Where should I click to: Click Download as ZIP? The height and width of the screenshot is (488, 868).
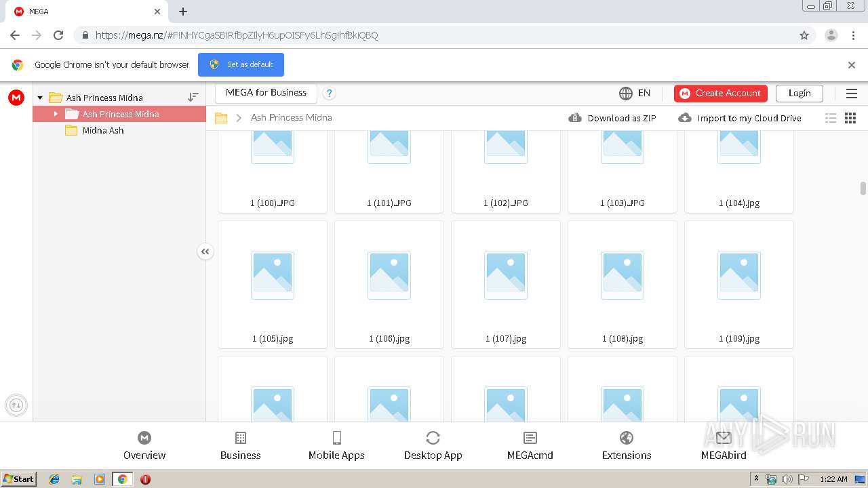click(612, 118)
